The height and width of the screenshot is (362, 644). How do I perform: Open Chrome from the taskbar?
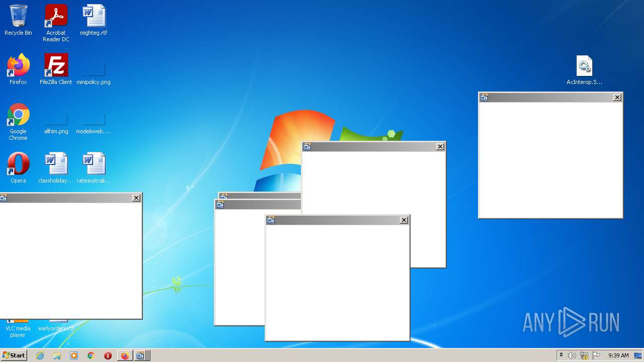click(91, 355)
